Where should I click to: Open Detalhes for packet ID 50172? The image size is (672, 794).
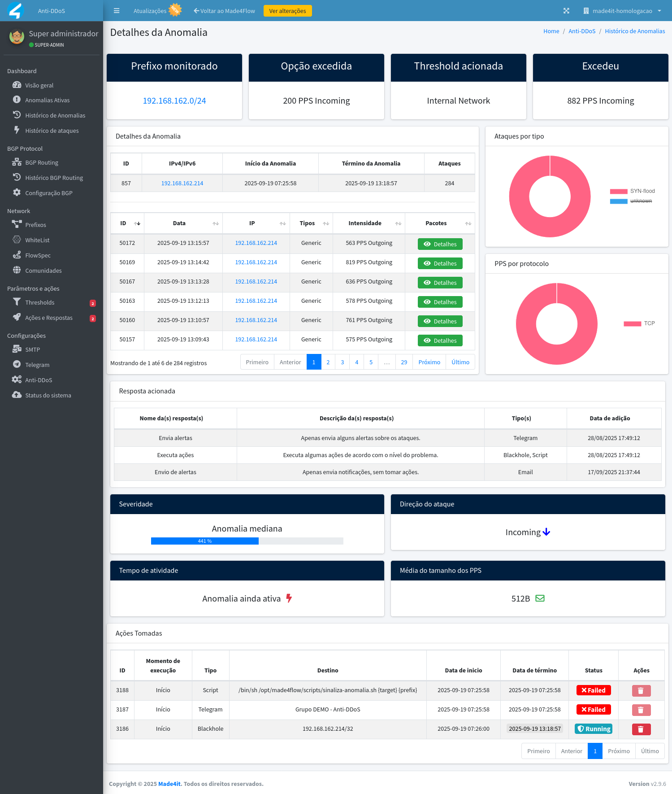coord(440,244)
